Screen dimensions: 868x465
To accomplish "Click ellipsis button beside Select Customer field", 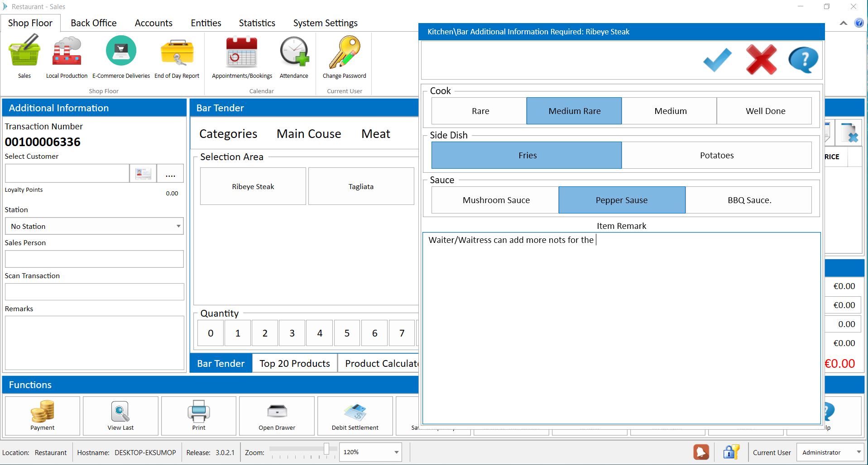I will [x=170, y=173].
